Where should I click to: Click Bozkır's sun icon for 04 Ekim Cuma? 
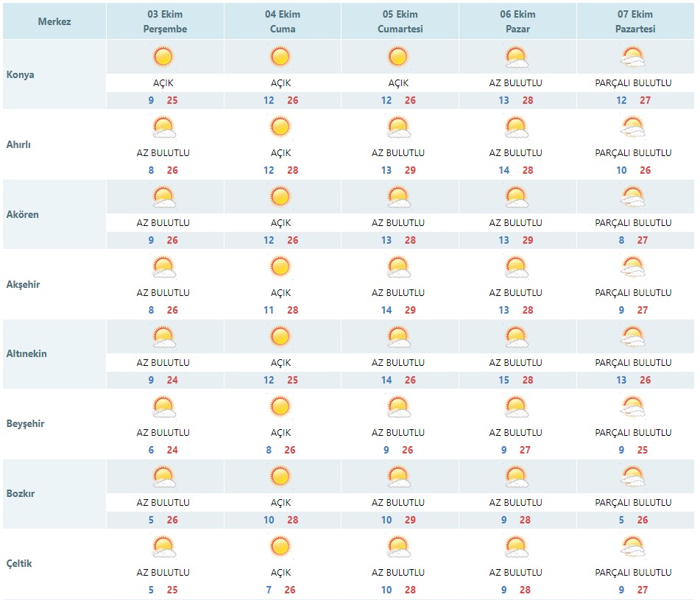tap(280, 477)
